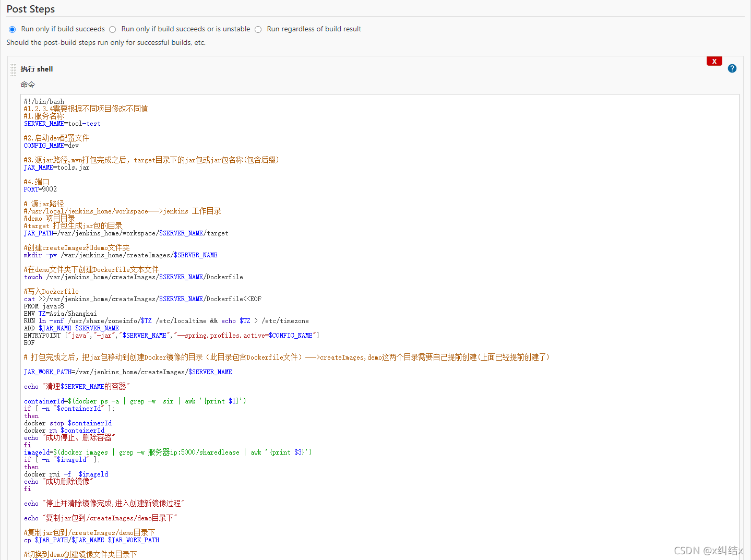Click the #!/bin/bash line in the command editor
The height and width of the screenshot is (560, 751).
tap(44, 101)
